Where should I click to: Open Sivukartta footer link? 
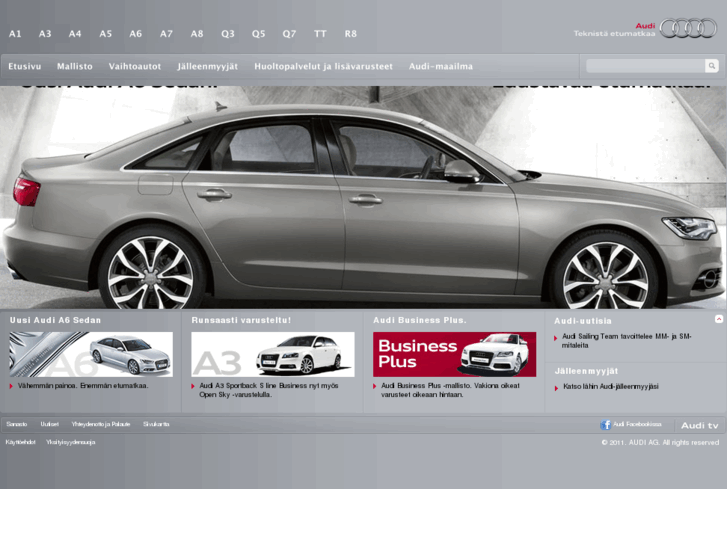[156, 424]
